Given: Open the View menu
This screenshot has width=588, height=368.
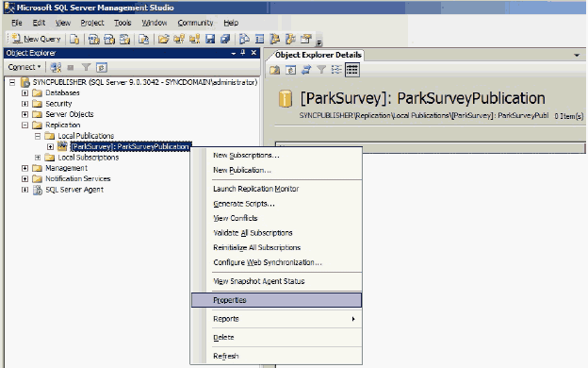Looking at the screenshot, I should [62, 23].
